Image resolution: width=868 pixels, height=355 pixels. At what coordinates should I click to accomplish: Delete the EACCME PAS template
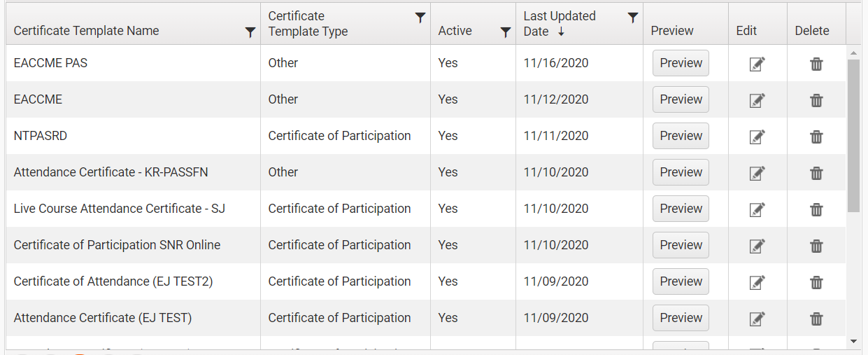click(816, 64)
